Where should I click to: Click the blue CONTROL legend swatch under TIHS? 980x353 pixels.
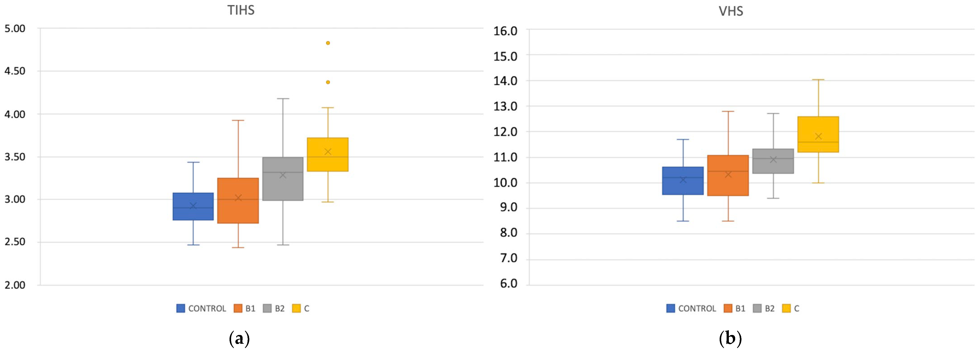pos(181,308)
